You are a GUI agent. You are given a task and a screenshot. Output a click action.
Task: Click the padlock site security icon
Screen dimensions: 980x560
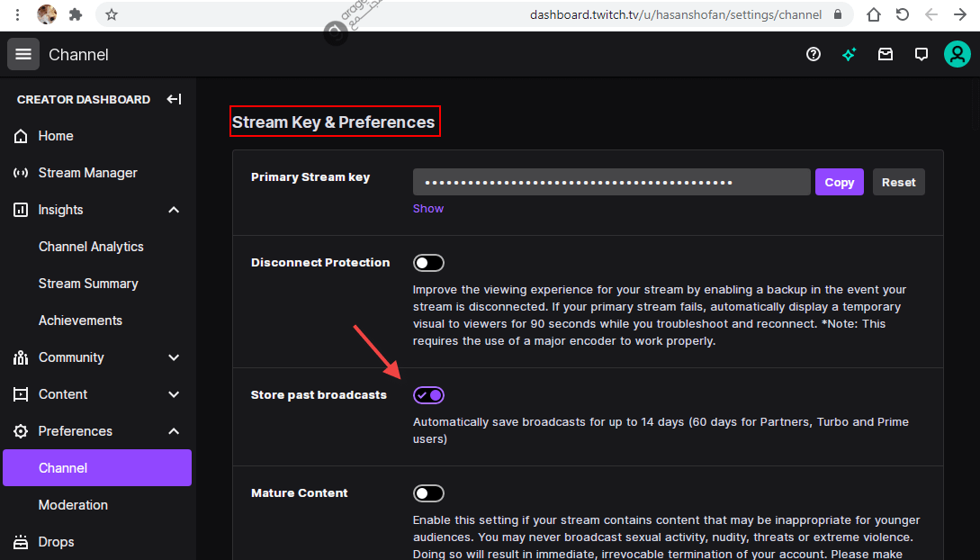838,14
